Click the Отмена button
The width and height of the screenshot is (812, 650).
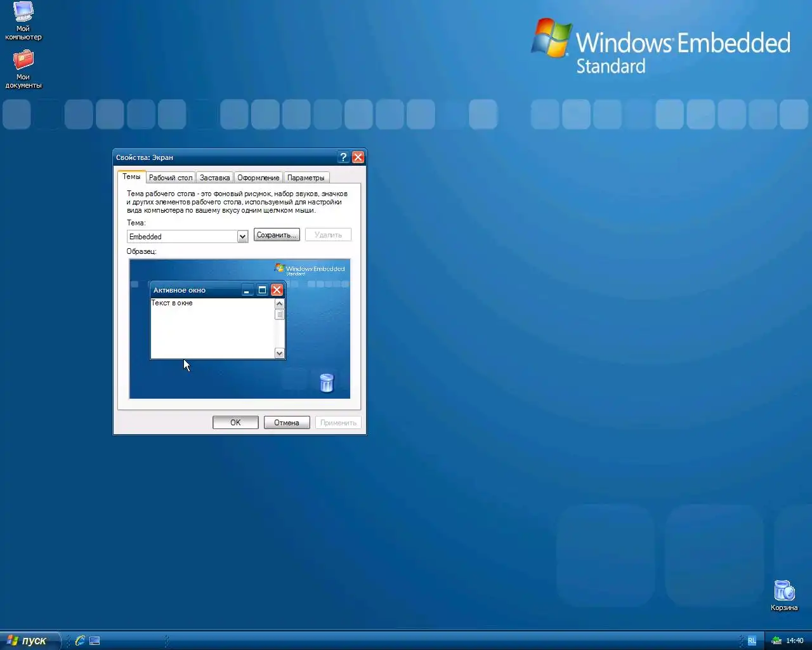click(287, 423)
